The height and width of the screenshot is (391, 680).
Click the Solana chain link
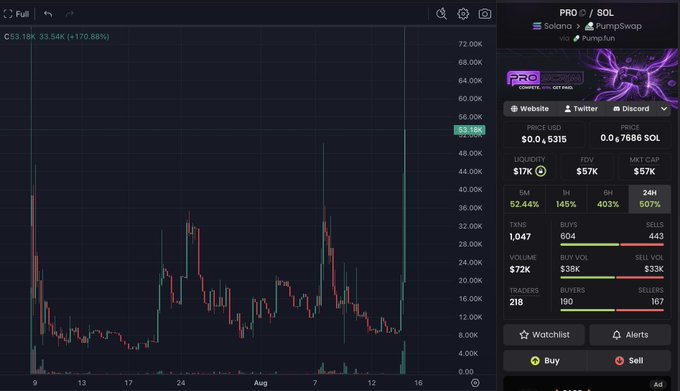(x=552, y=26)
